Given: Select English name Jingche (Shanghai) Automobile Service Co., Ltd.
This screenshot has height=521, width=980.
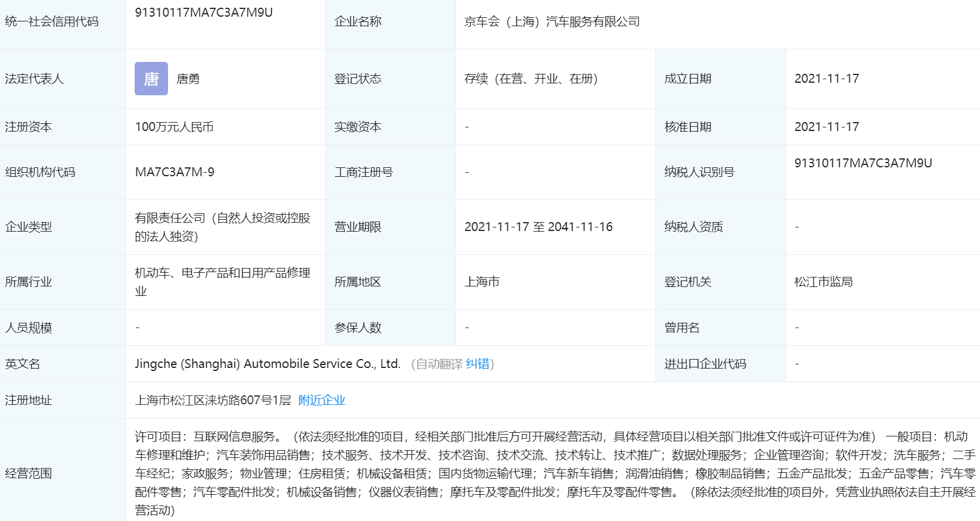Looking at the screenshot, I should click(267, 364).
